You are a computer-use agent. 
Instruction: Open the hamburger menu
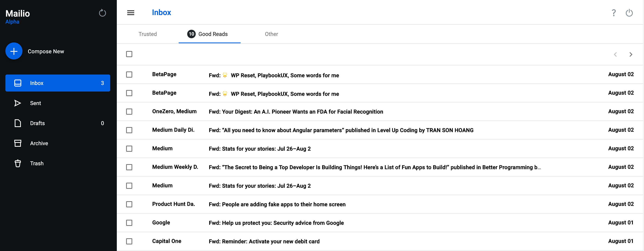pyautogui.click(x=131, y=13)
